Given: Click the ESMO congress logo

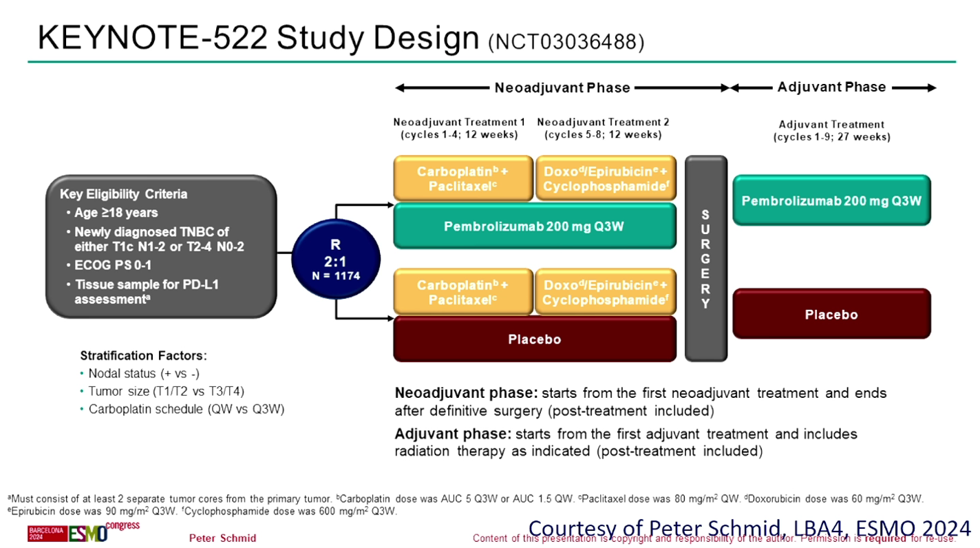Looking at the screenshot, I should tap(103, 531).
